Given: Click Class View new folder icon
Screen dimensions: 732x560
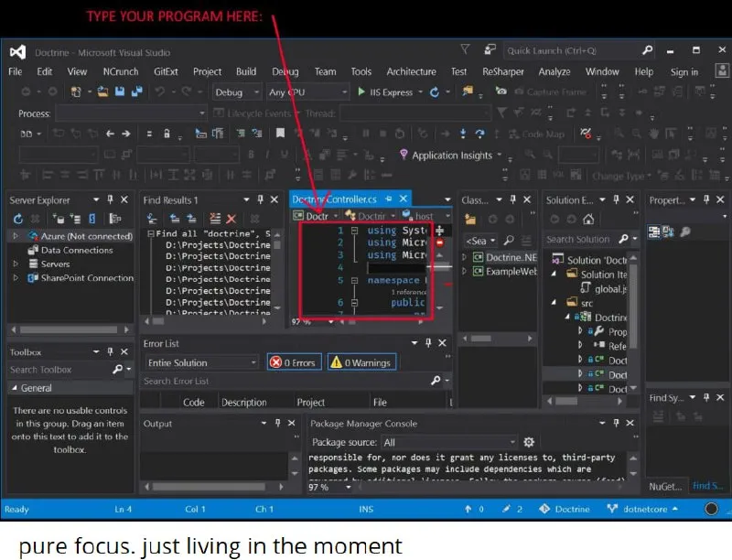Looking at the screenshot, I should (470, 219).
